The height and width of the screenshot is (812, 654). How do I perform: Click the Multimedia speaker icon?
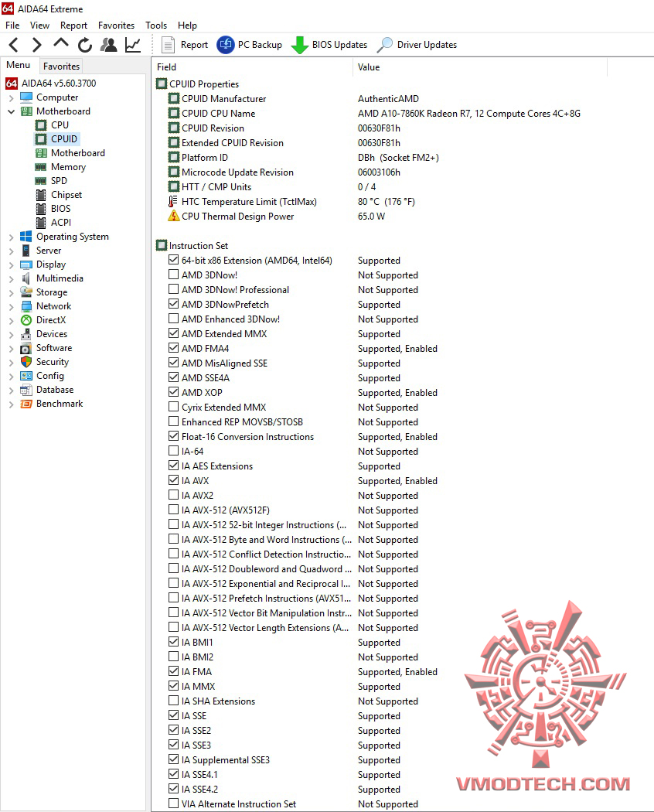coord(26,278)
